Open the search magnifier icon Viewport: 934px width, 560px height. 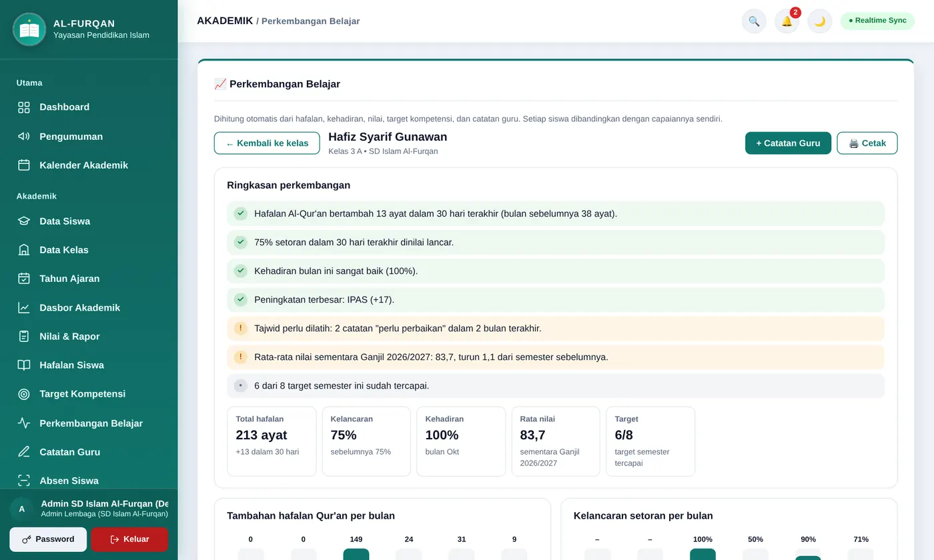(754, 21)
